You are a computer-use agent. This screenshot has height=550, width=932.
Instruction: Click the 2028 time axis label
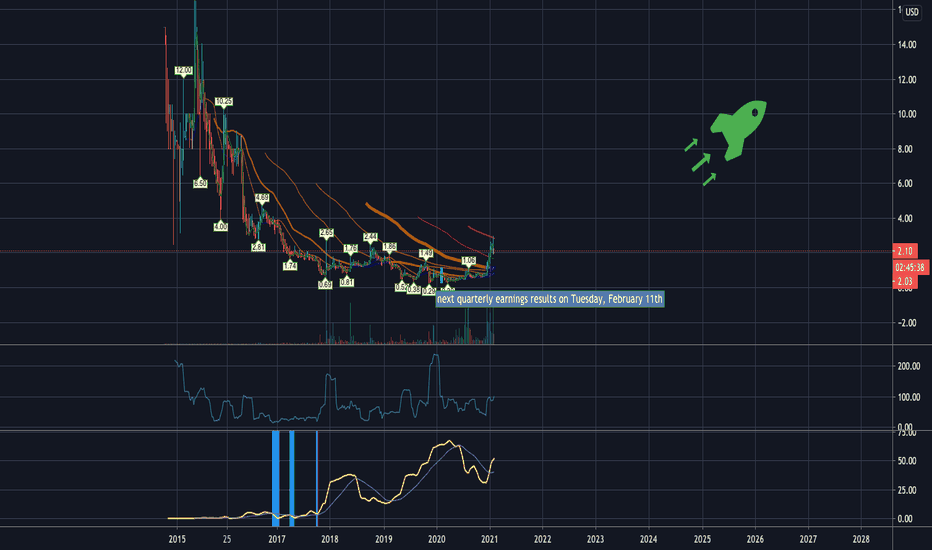pos(861,539)
